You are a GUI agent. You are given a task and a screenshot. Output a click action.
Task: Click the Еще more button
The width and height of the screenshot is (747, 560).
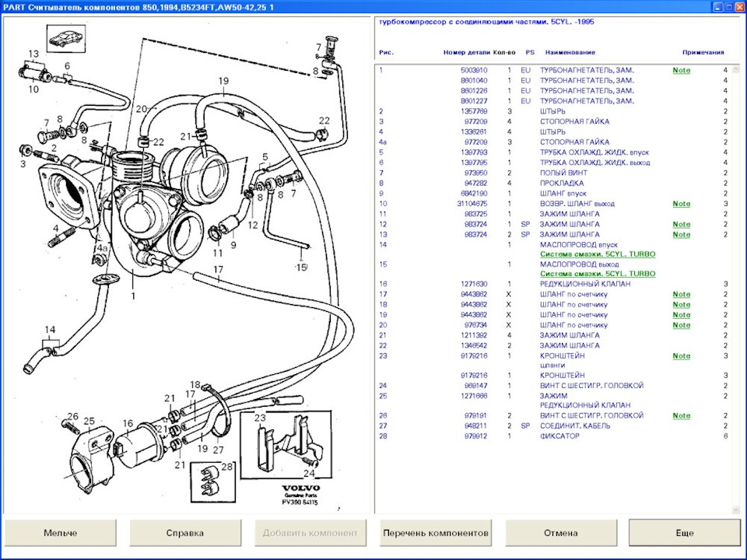pyautogui.click(x=685, y=532)
